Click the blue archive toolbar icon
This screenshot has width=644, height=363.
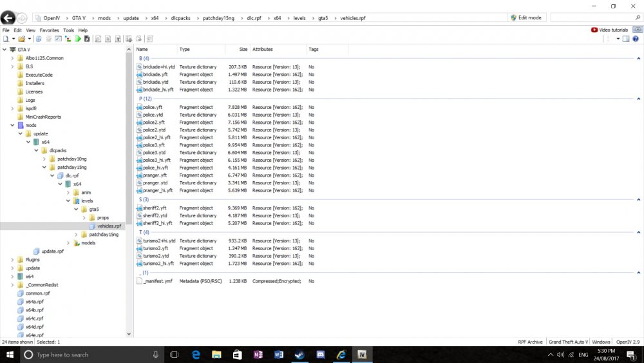coord(39,39)
